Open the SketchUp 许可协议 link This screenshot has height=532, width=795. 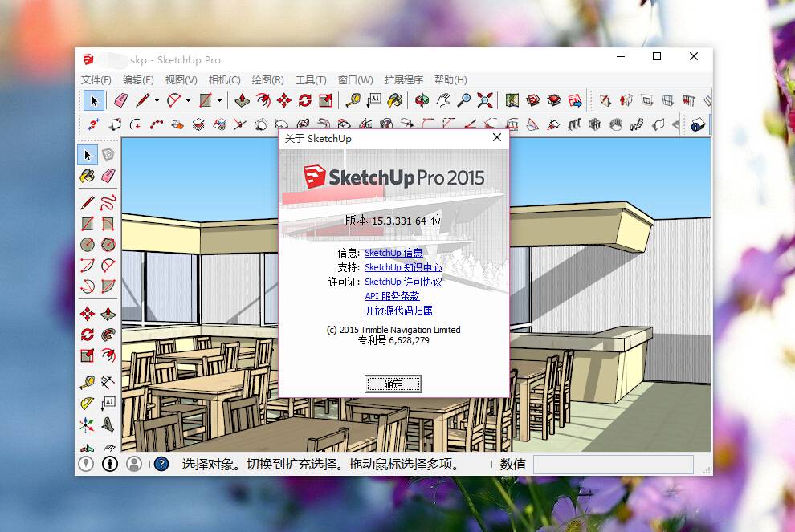[x=403, y=281]
